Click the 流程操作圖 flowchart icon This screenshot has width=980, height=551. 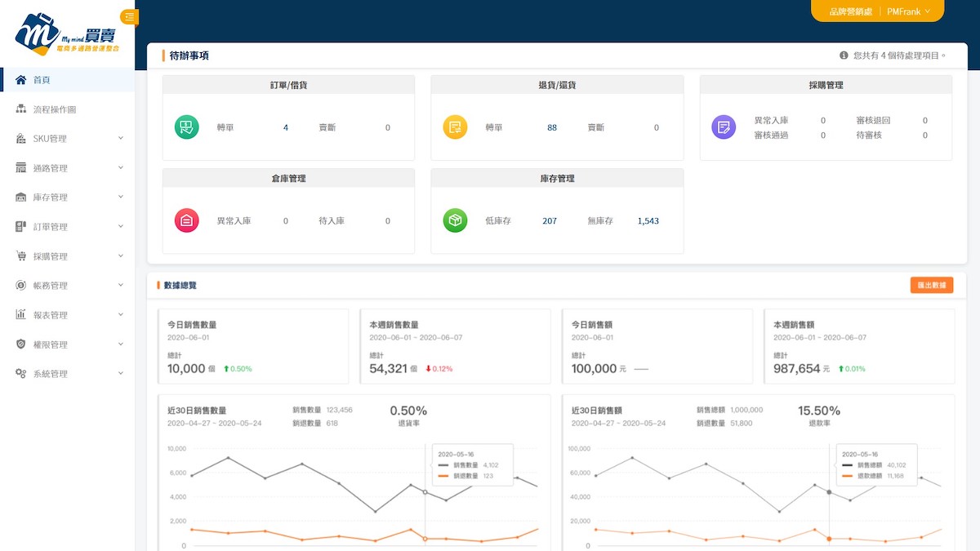21,109
